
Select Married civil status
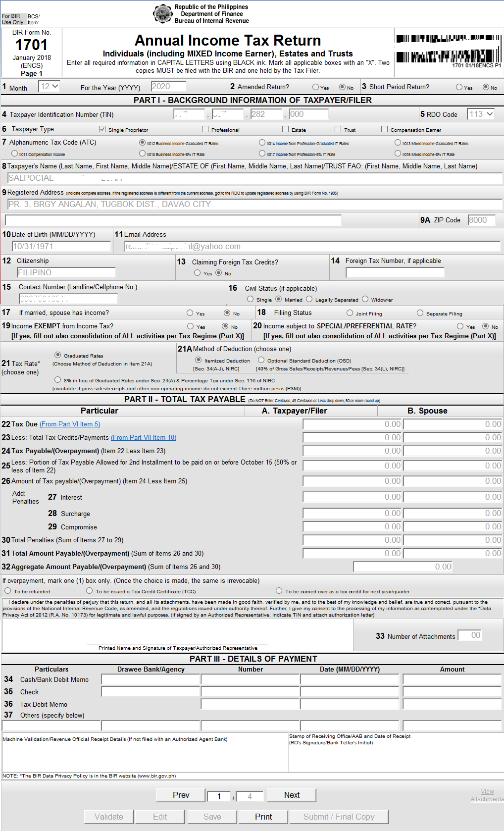pos(278,299)
